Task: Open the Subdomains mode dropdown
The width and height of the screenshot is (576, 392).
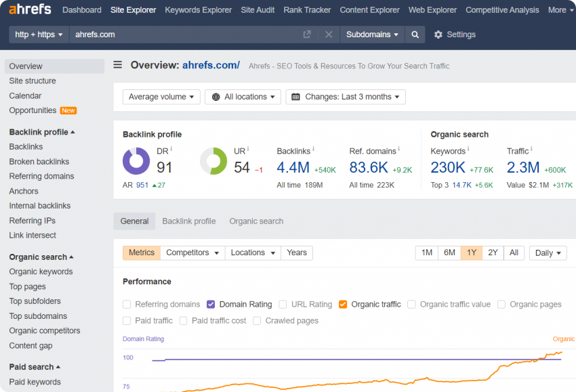Action: (372, 35)
